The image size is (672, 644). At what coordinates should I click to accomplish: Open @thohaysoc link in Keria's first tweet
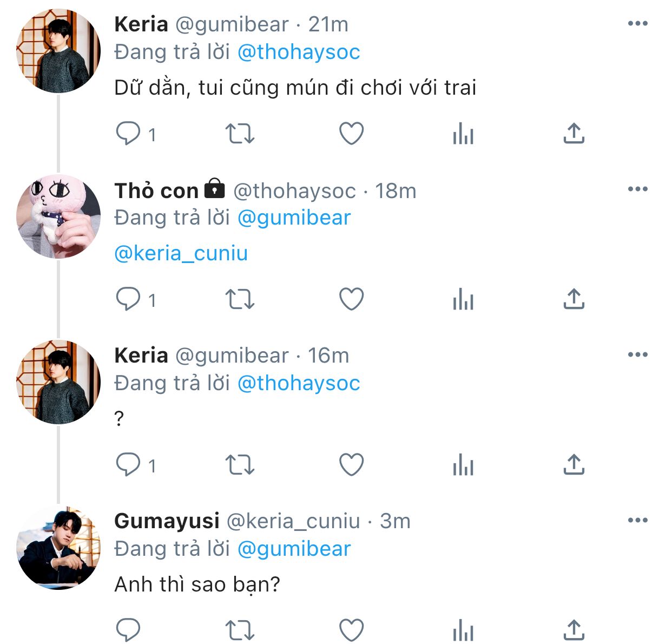[299, 52]
